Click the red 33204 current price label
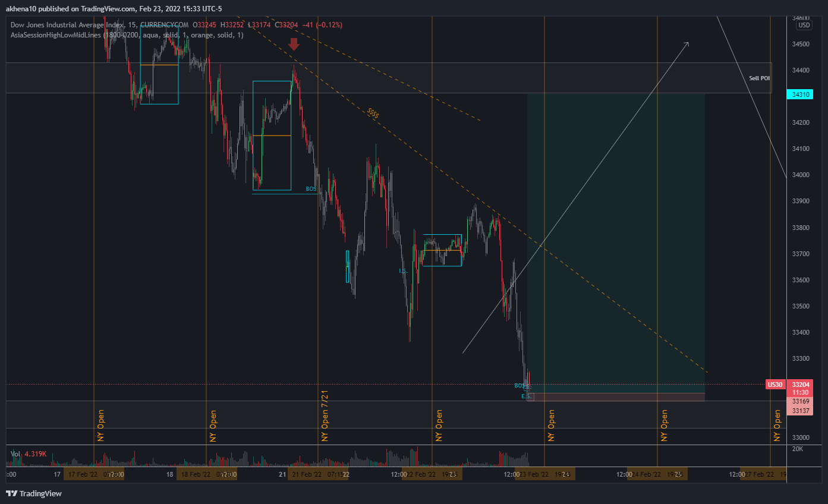828x504 pixels. click(799, 385)
